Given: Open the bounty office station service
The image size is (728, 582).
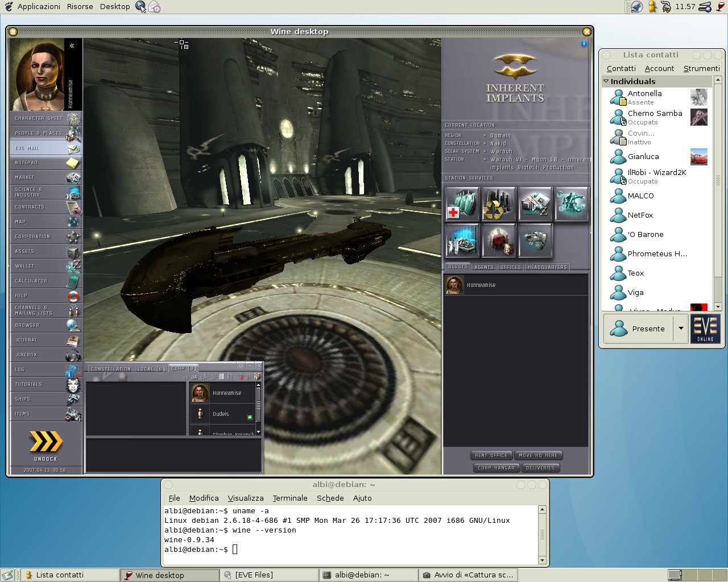Looking at the screenshot, I should (498, 240).
